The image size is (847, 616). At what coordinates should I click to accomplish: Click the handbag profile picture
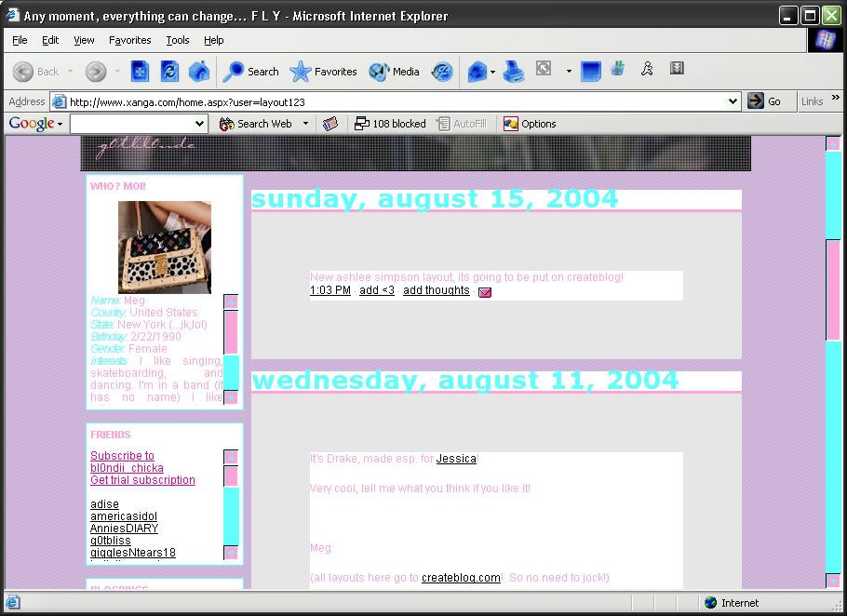(x=164, y=248)
